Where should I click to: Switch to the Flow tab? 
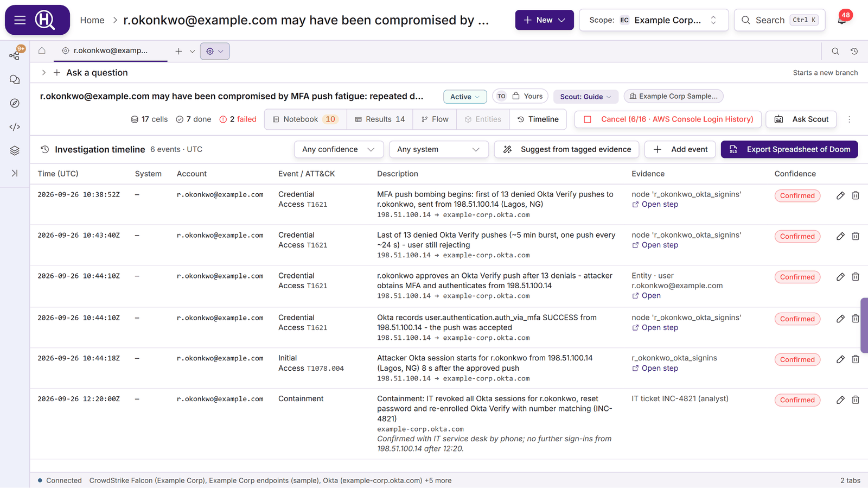(435, 119)
